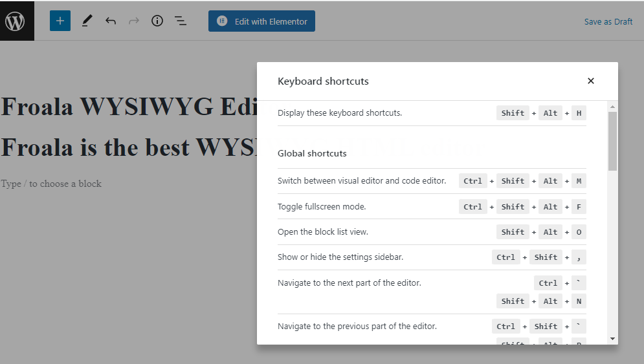Open document details info icon
This screenshot has height=364, width=644.
pyautogui.click(x=157, y=21)
